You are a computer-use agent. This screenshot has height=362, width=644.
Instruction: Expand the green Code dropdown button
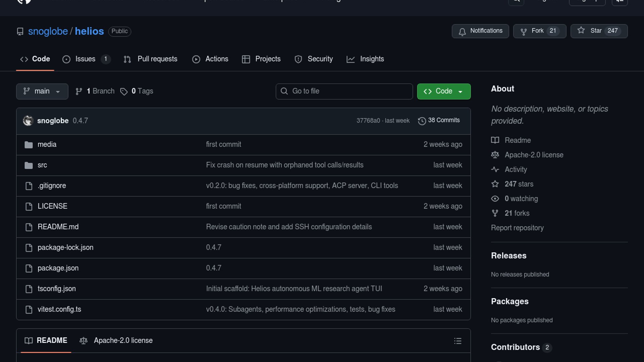click(443, 92)
